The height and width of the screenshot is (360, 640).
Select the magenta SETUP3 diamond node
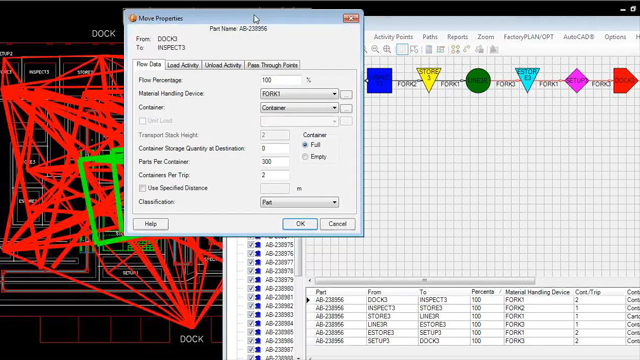click(x=576, y=80)
